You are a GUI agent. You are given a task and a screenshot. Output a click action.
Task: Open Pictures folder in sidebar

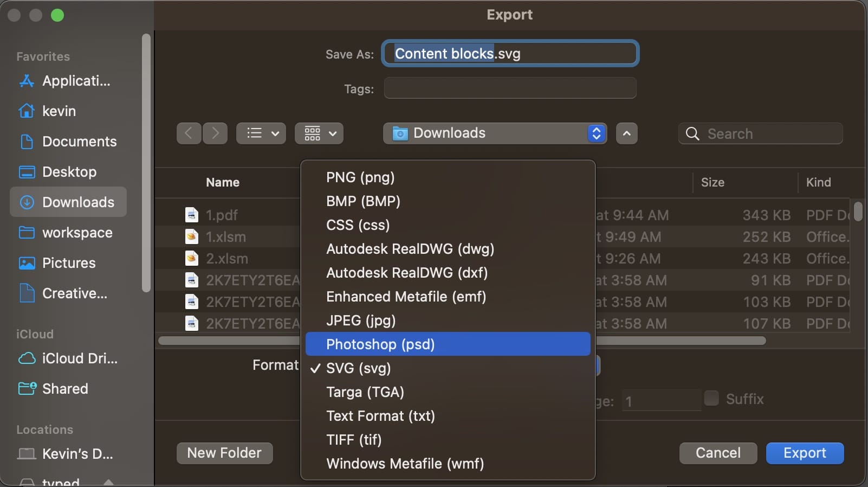pos(68,263)
